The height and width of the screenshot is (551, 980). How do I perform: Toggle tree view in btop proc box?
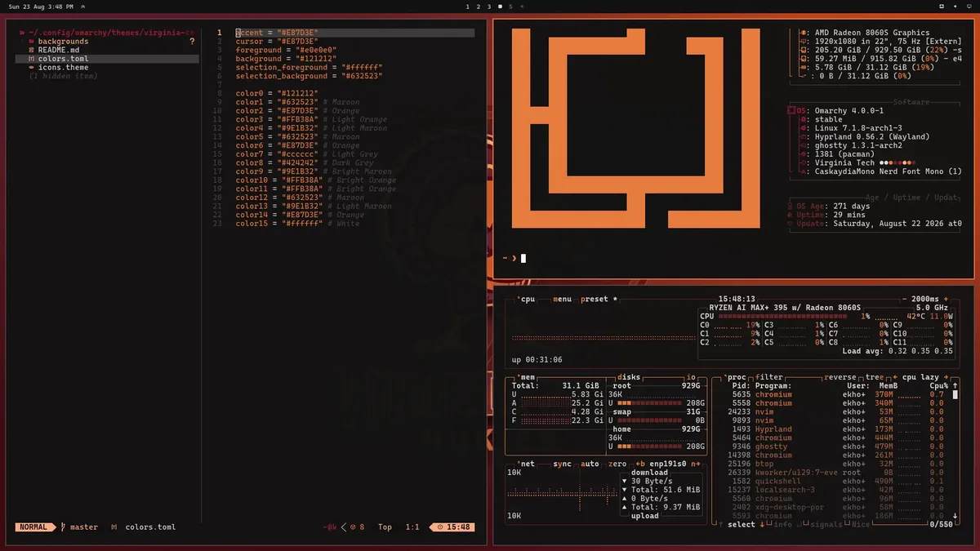pos(873,377)
